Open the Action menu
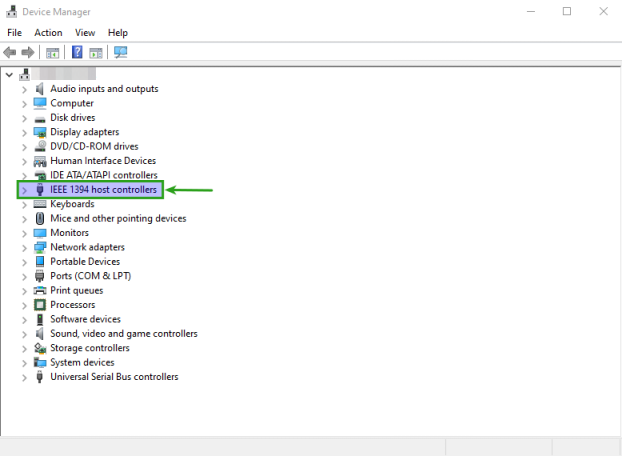This screenshot has height=456, width=622. (48, 33)
